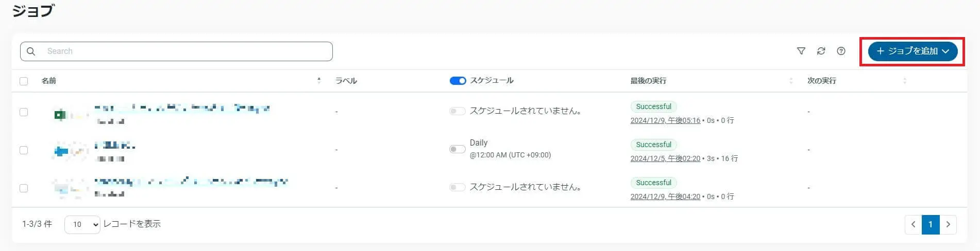980x251 pixels.
Task: Check the first job row checkbox
Action: tap(24, 112)
